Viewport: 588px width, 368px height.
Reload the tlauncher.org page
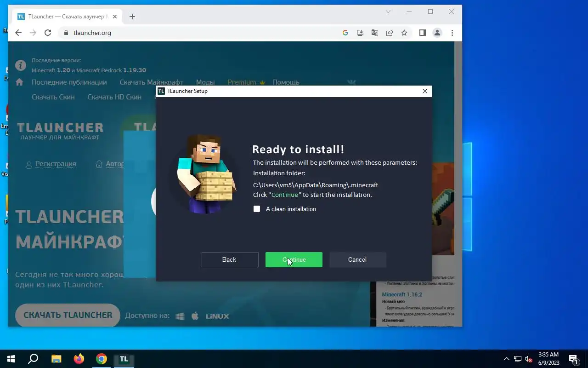(x=48, y=33)
